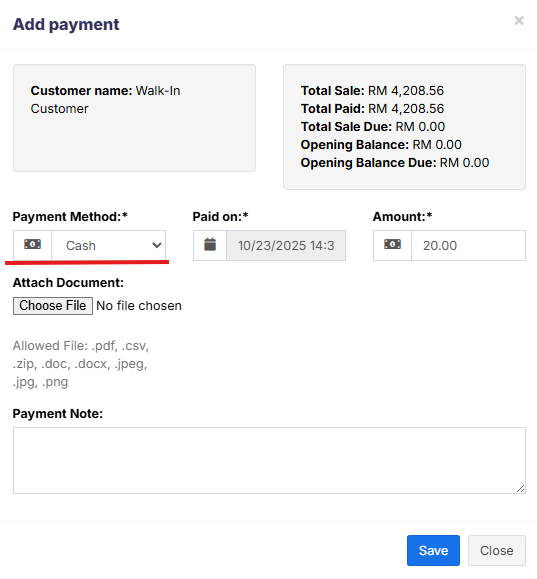Click the Paid on date field
Viewport: 537px width, 579px height.
coord(286,246)
